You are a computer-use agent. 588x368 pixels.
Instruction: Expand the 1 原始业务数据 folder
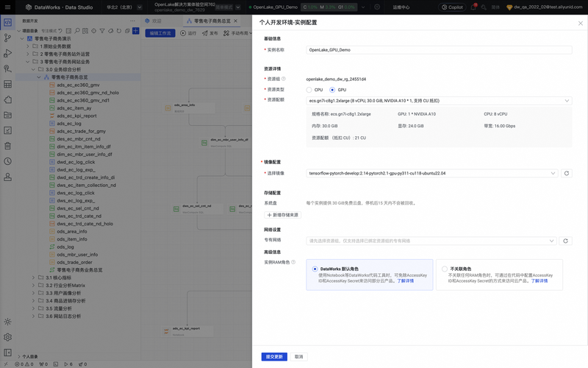pos(28,46)
